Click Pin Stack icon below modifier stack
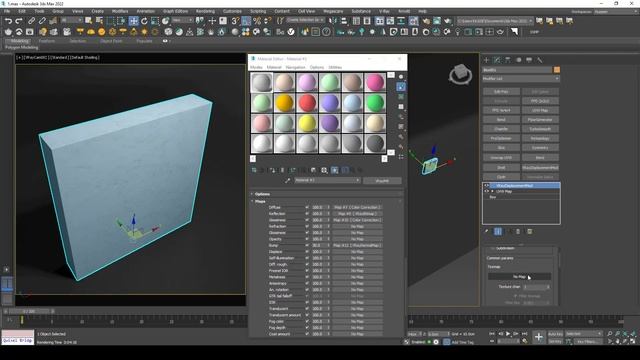Image resolution: width=640 pixels, height=360 pixels. (x=487, y=231)
